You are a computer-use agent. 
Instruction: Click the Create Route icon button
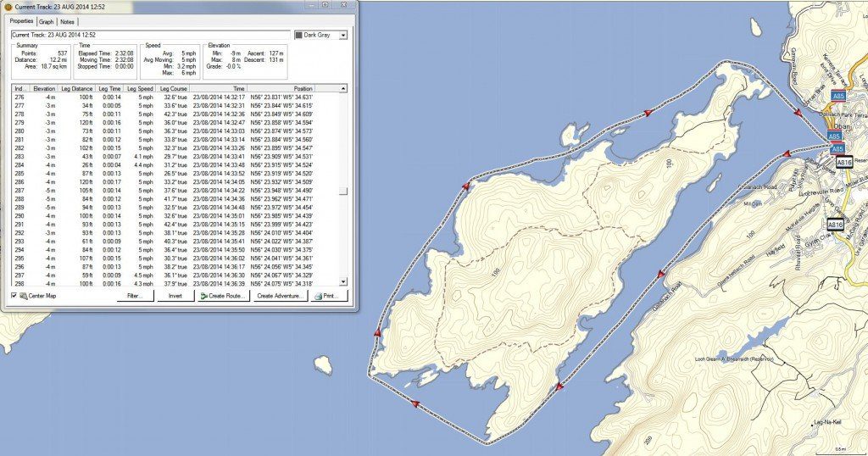204,297
